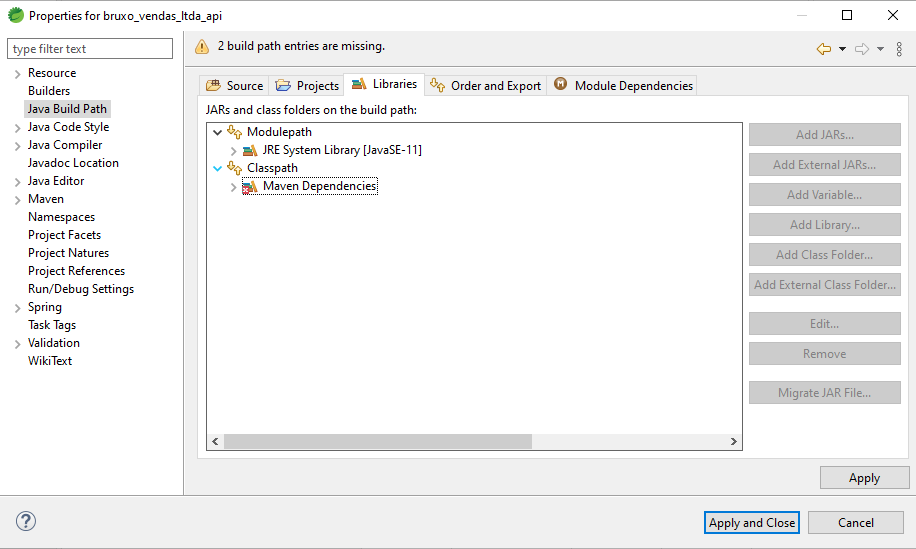Click the warning icon beside missing entries message
916x549 pixels.
[202, 47]
